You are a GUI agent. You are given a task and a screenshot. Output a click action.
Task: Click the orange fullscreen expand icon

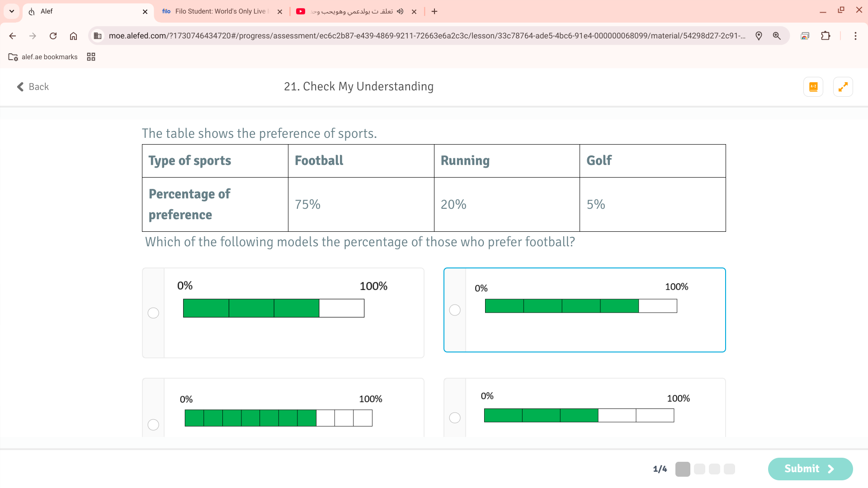tap(843, 87)
